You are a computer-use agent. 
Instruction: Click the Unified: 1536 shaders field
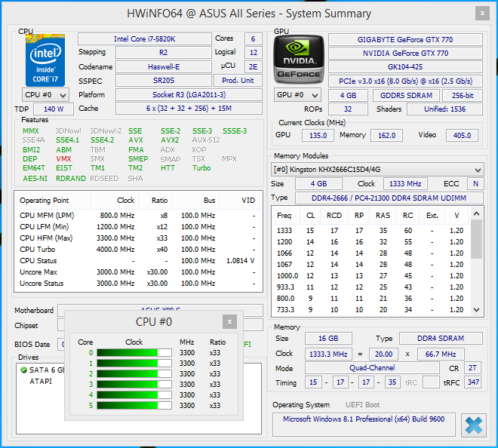[444, 109]
